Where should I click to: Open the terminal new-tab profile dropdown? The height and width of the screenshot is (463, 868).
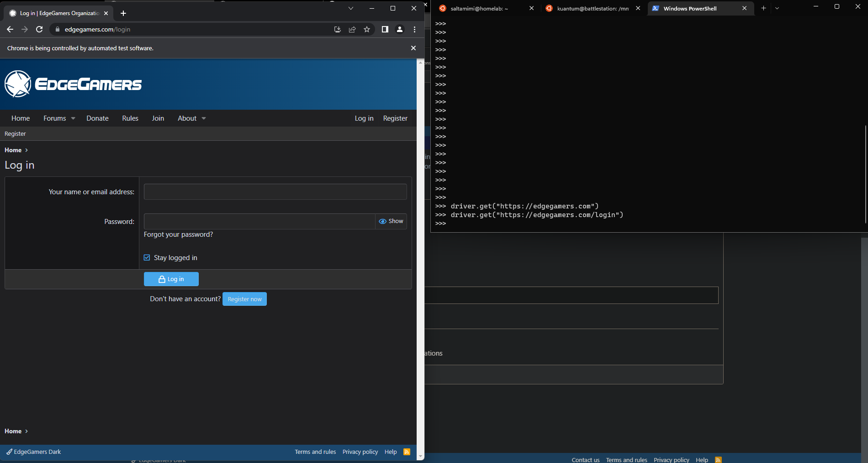tap(777, 8)
